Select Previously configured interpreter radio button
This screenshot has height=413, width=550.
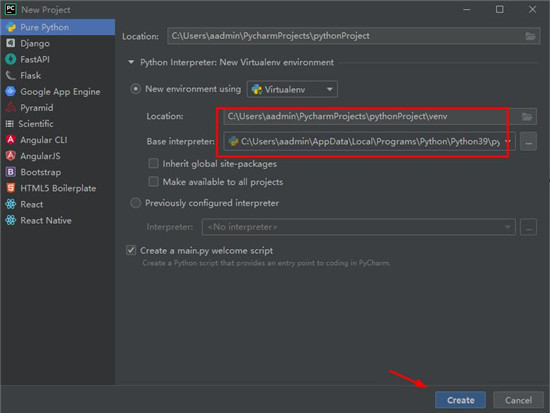(x=135, y=203)
